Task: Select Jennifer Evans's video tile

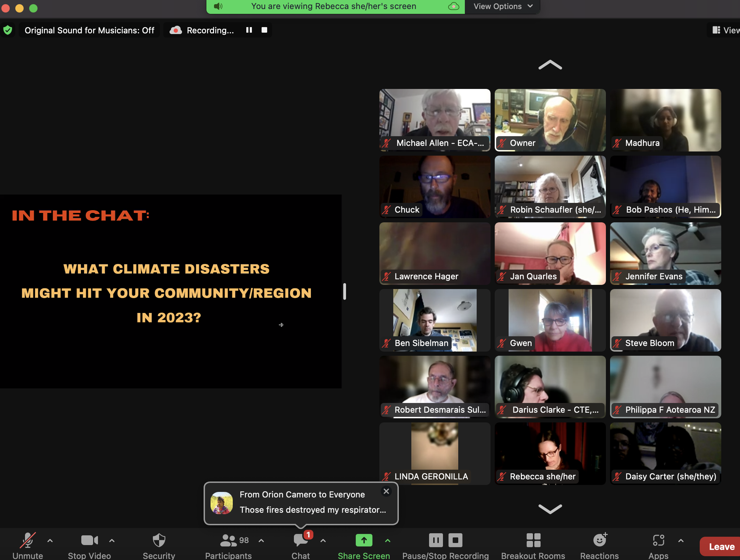Action: click(666, 253)
